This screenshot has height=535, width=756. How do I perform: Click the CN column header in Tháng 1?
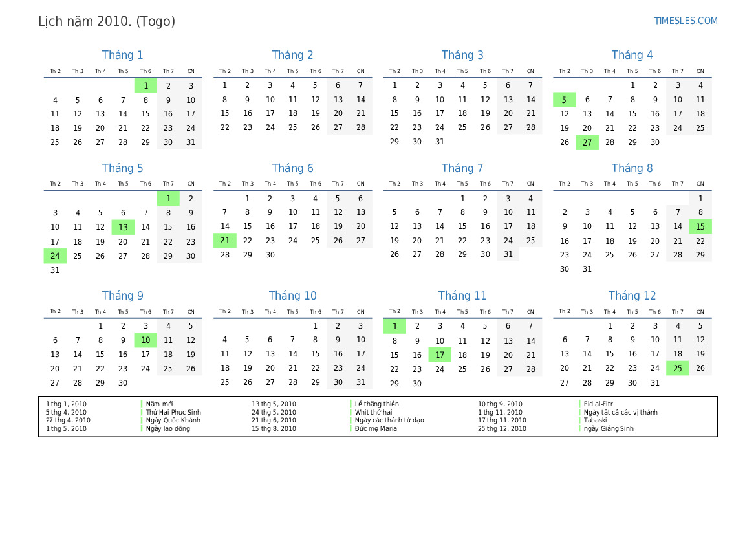(x=191, y=71)
